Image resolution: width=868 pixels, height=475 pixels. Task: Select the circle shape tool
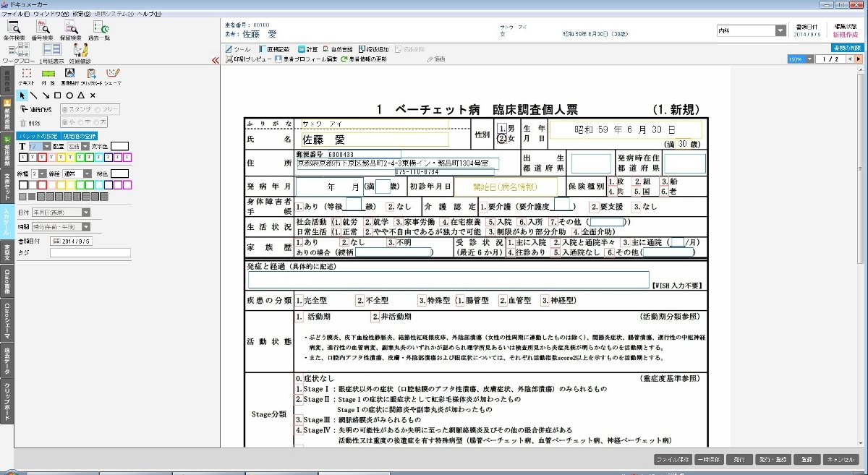coord(69,95)
